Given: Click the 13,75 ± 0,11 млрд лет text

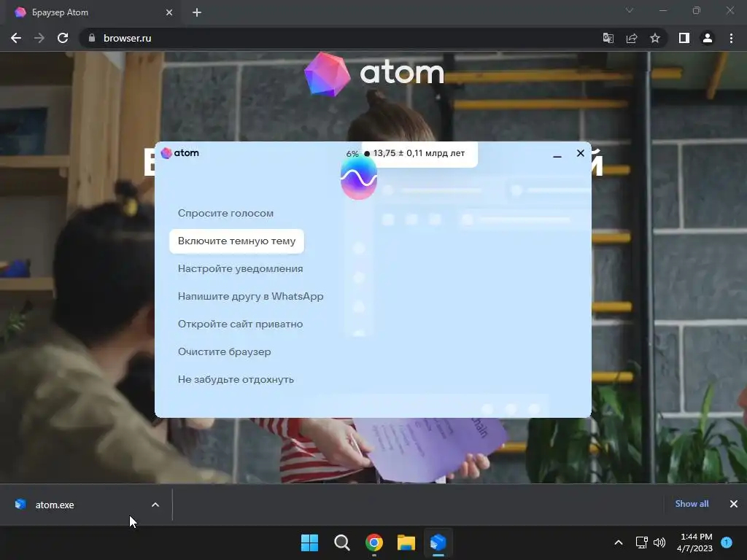Looking at the screenshot, I should pos(419,153).
